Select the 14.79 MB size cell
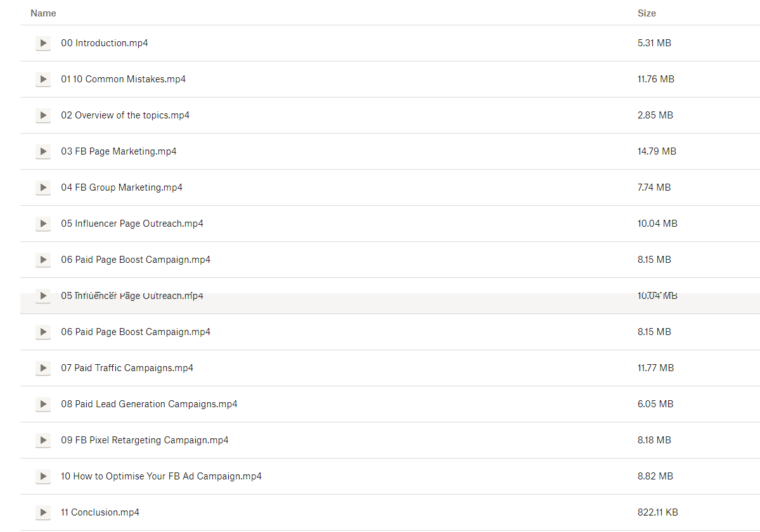The width and height of the screenshot is (760, 532). [x=657, y=151]
